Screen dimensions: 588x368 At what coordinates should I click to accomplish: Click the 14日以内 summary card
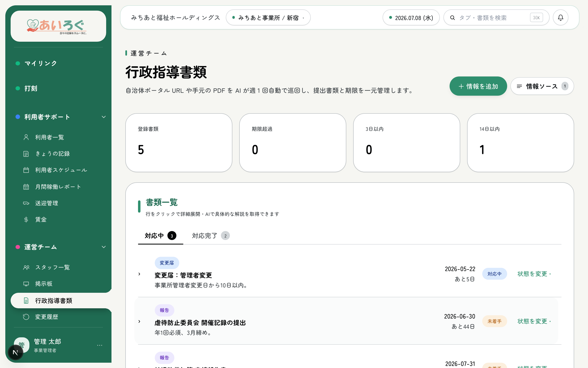coord(520,143)
